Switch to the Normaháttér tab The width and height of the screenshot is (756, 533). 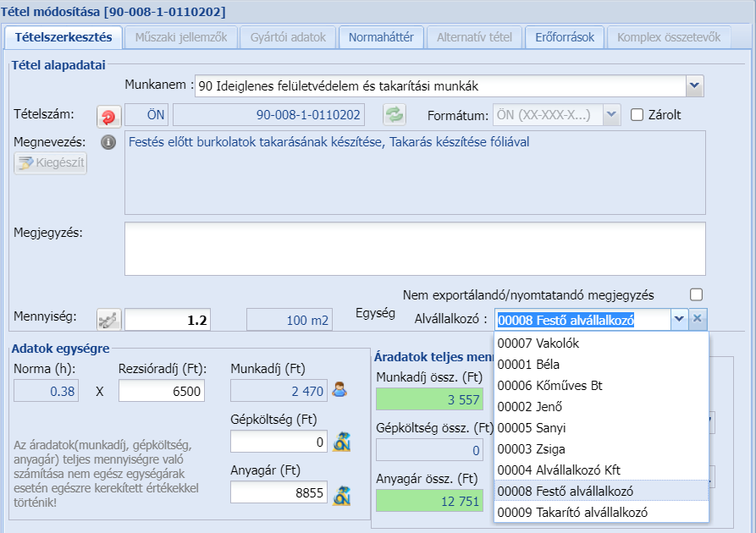[x=381, y=37]
